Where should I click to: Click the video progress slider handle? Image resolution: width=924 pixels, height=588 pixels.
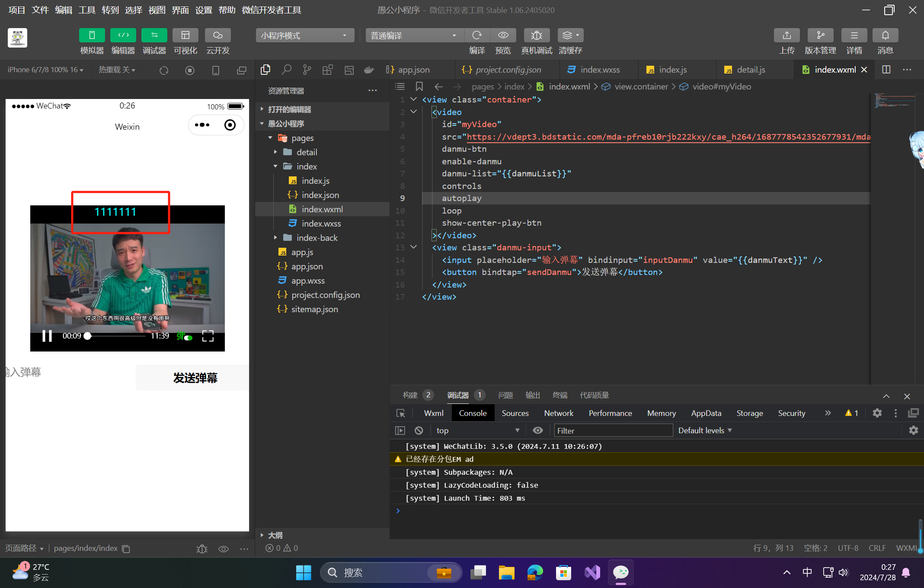(x=88, y=336)
